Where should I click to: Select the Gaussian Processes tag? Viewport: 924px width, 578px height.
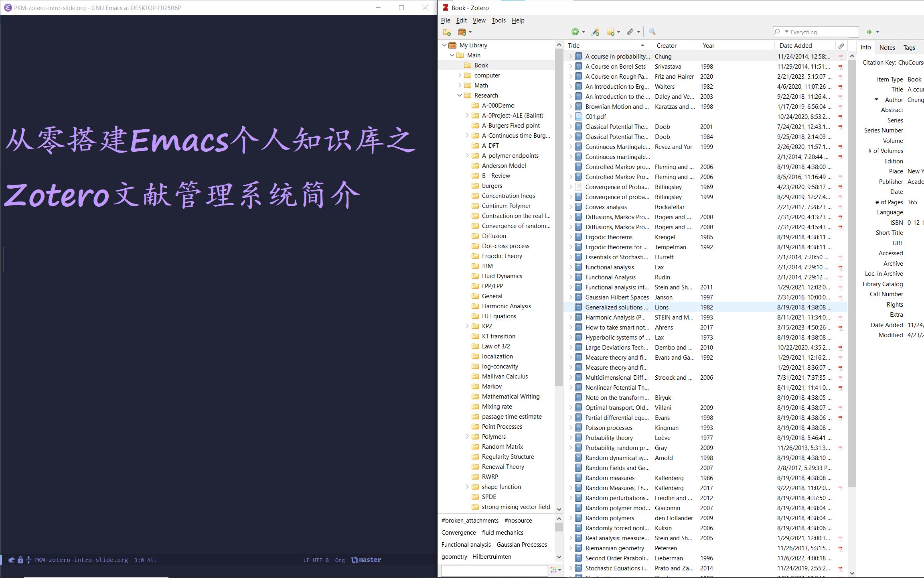521,545
